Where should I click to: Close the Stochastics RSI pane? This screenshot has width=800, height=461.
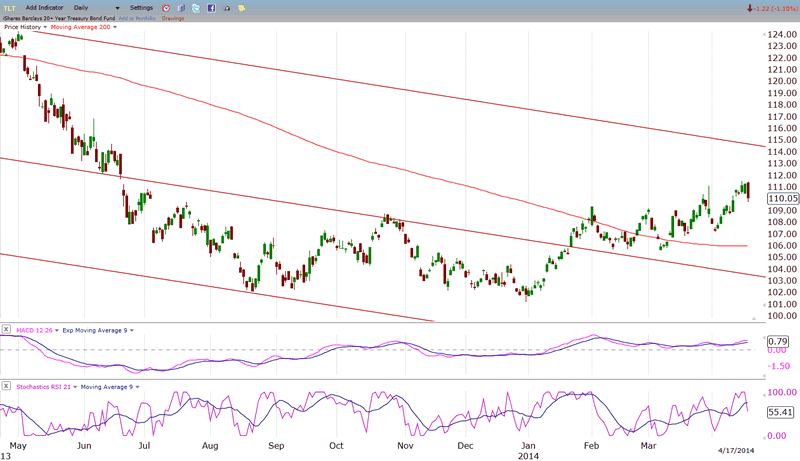(6, 386)
